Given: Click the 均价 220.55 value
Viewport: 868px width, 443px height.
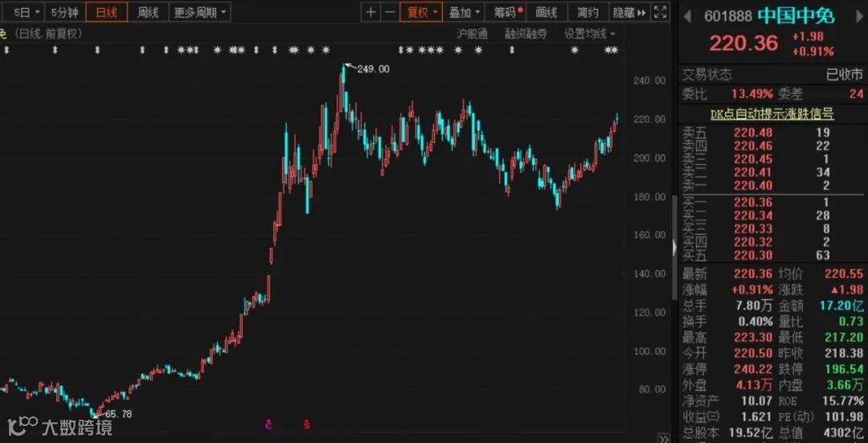Looking at the screenshot, I should (x=844, y=273).
